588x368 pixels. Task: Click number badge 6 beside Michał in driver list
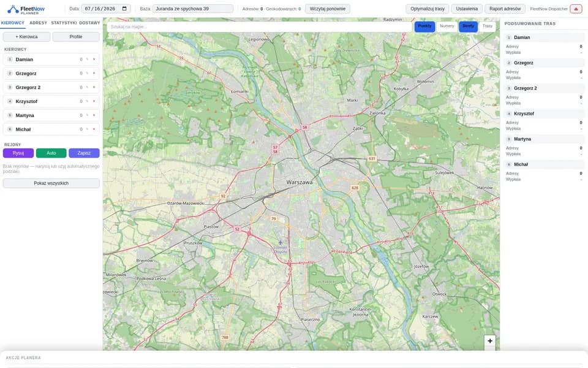10,129
